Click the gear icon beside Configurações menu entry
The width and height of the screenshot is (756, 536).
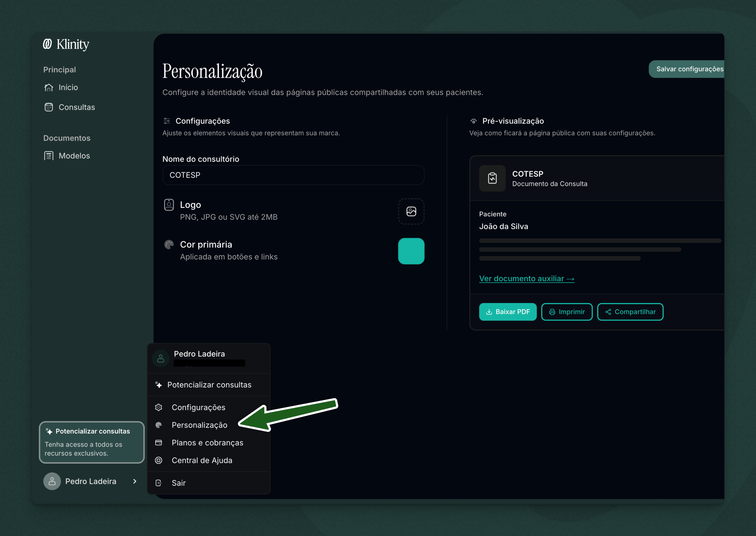(159, 407)
